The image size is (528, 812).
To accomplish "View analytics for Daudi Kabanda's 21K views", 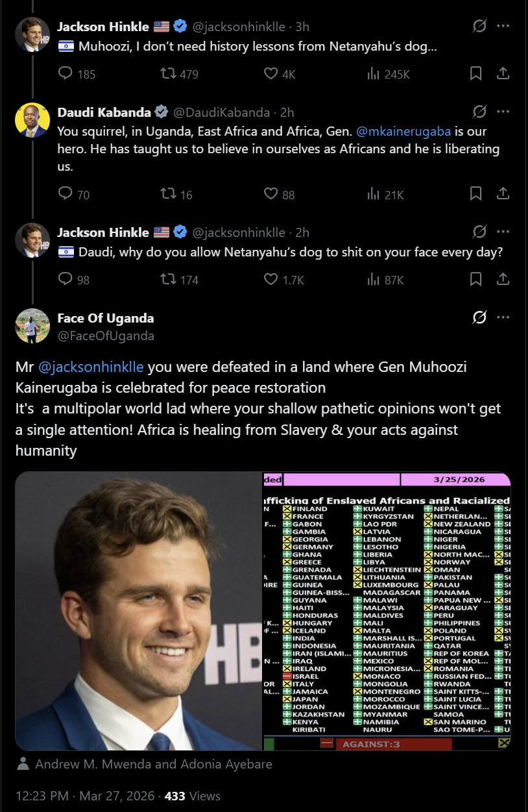I will [374, 193].
